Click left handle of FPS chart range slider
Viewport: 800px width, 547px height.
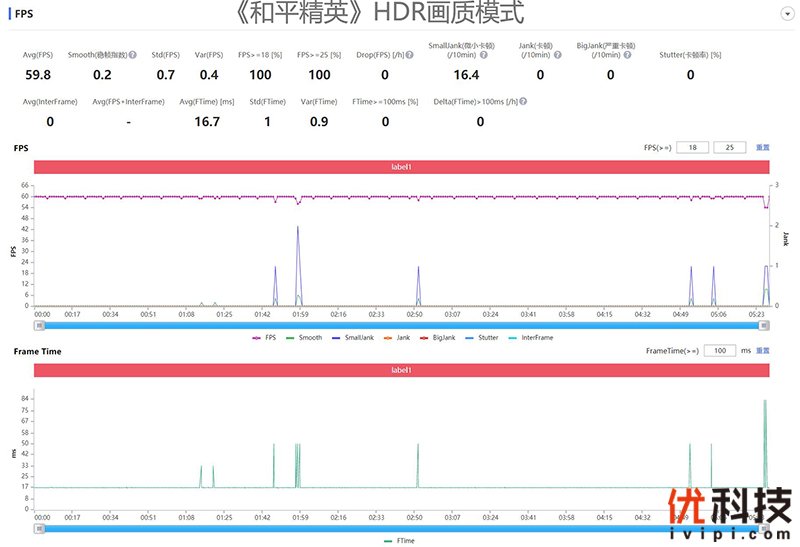[x=39, y=324]
